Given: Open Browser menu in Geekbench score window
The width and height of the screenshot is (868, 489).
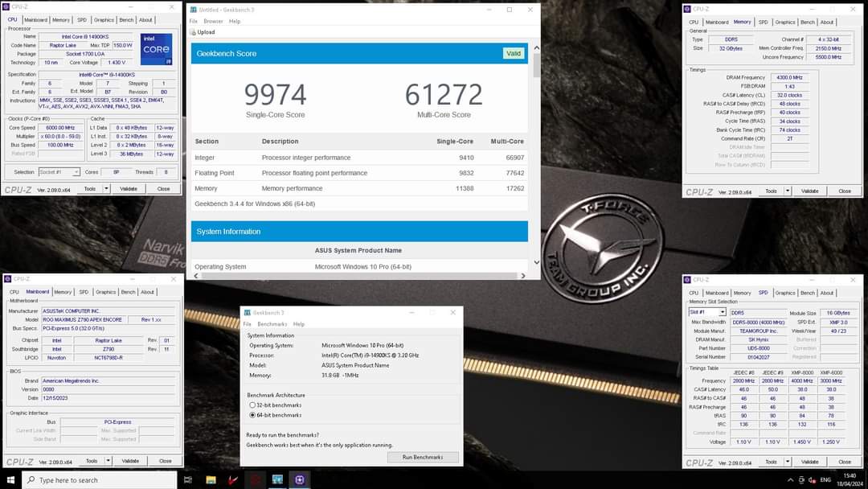Looking at the screenshot, I should pyautogui.click(x=213, y=21).
